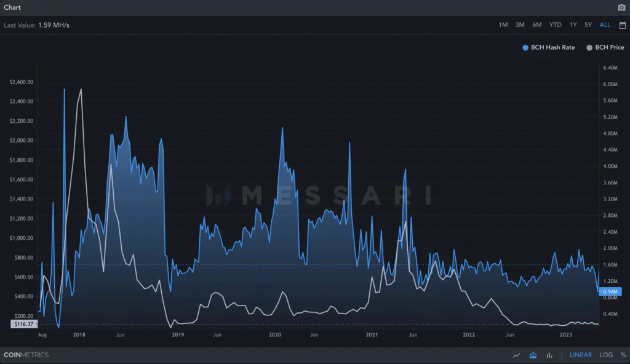Image resolution: width=630 pixels, height=364 pixels.
Task: Click the Chart panel title
Action: click(x=12, y=7)
